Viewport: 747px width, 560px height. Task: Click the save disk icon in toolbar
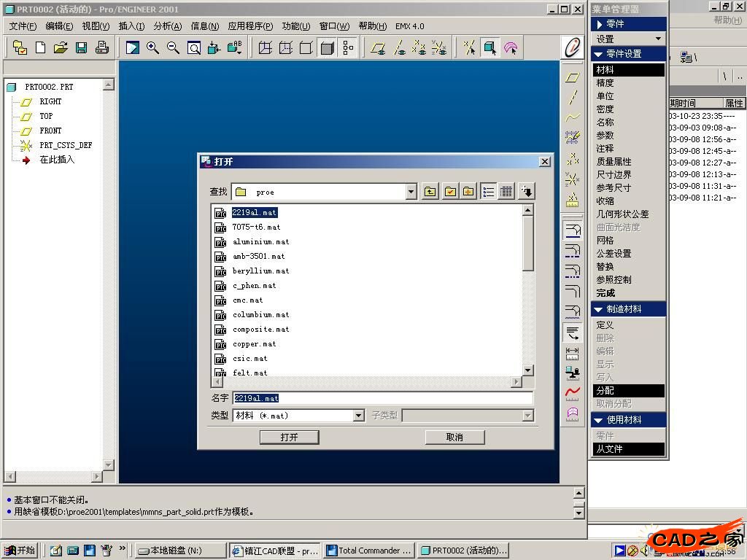tap(82, 48)
